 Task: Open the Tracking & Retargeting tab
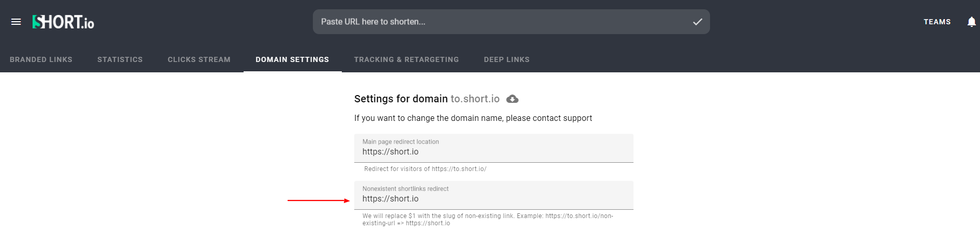[406, 59]
